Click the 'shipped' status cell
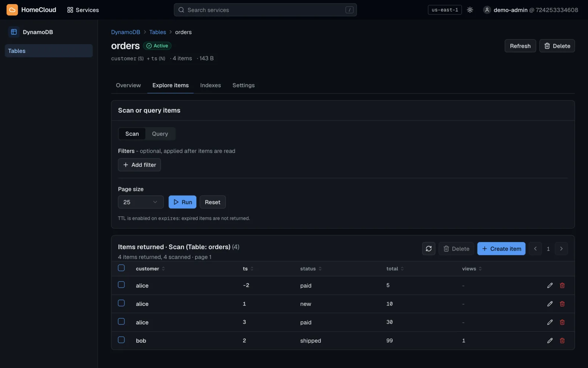 (311, 341)
